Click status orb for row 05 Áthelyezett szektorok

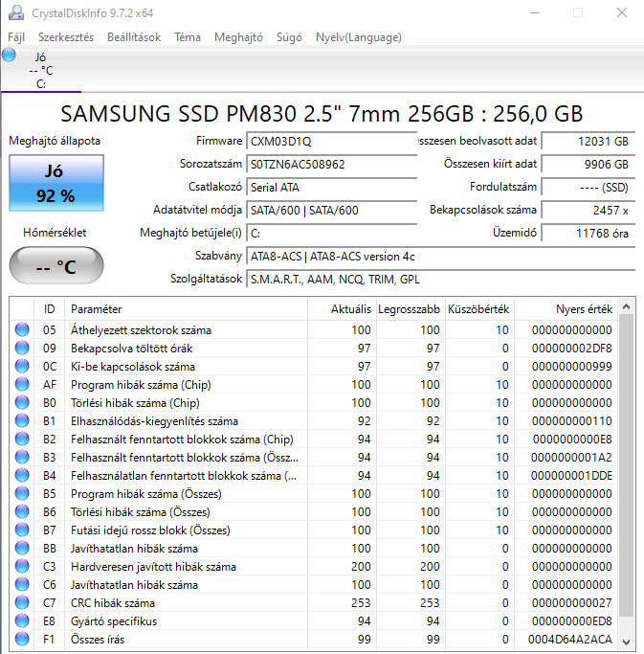coord(22,329)
